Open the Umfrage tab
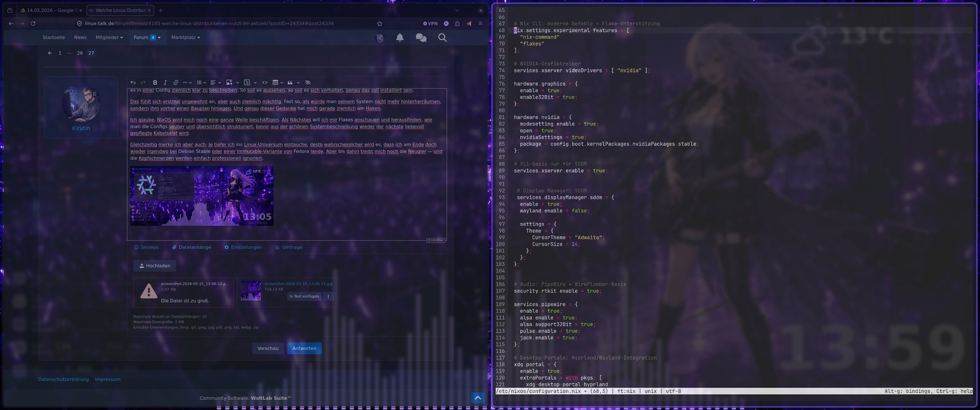Screen dimensions: 980x410 pyautogui.click(x=288, y=247)
